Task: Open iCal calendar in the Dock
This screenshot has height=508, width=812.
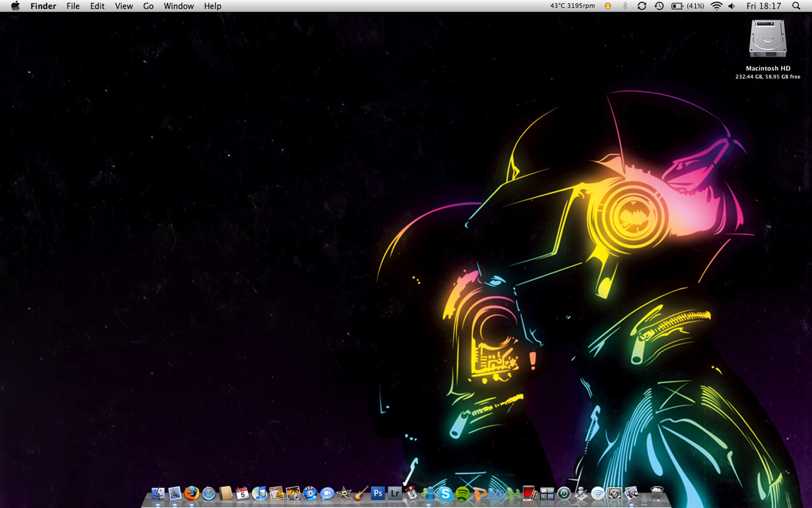Action: [241, 494]
